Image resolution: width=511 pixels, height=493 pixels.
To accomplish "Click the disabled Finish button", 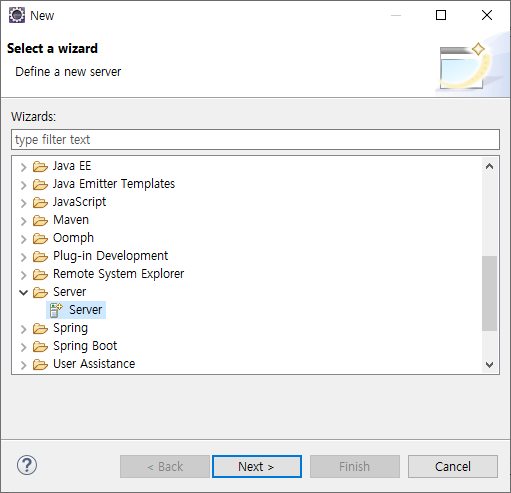I will point(355,466).
